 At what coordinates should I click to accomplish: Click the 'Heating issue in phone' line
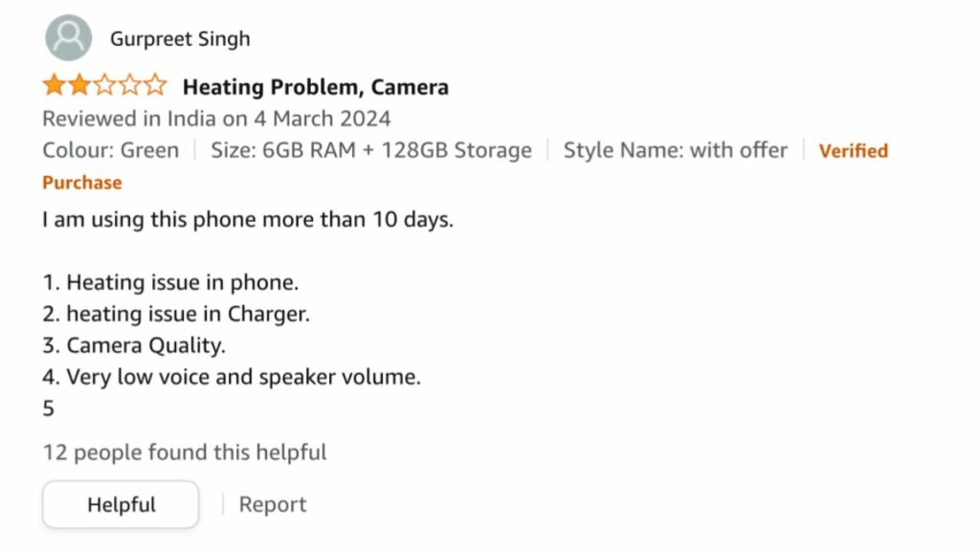click(x=171, y=282)
